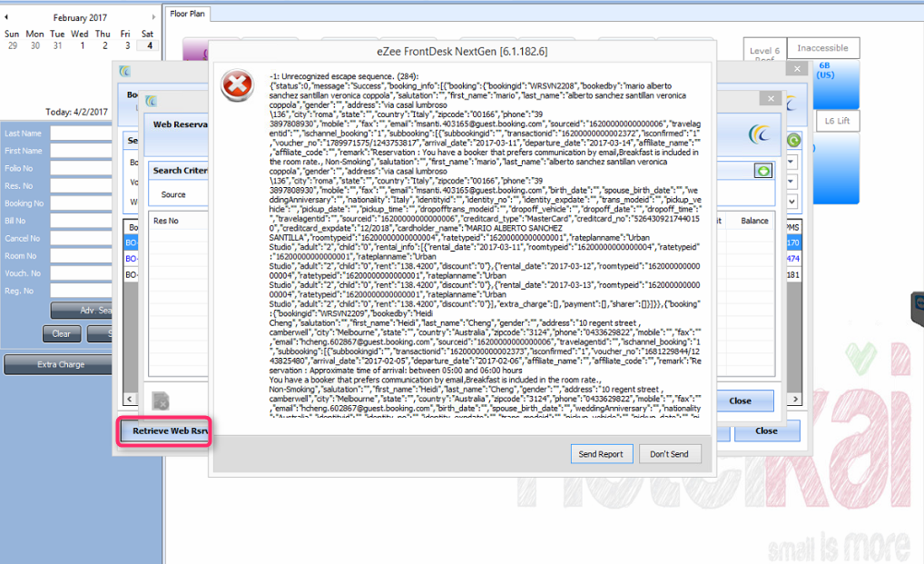Image resolution: width=924 pixels, height=564 pixels.
Task: Click grayed document delete icon
Action: (161, 401)
